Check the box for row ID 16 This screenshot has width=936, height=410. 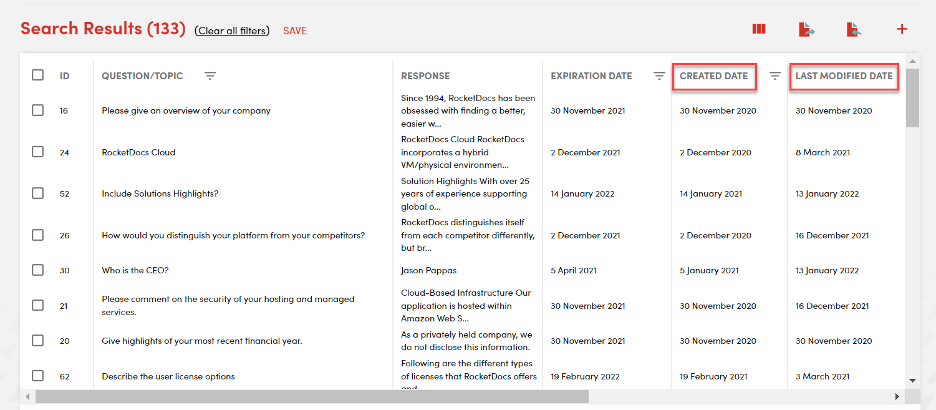click(38, 110)
